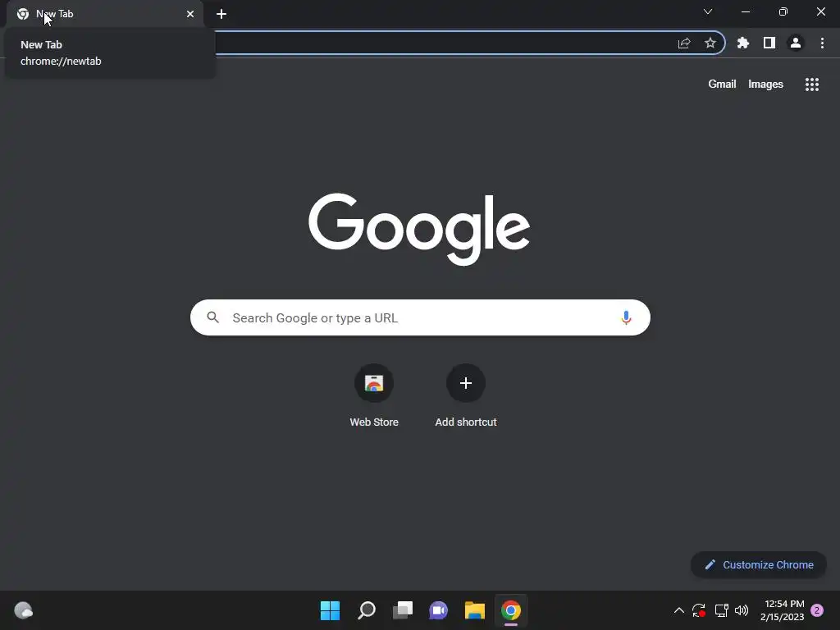Select the New Tab tab
The width and height of the screenshot is (840, 630).
click(x=105, y=14)
